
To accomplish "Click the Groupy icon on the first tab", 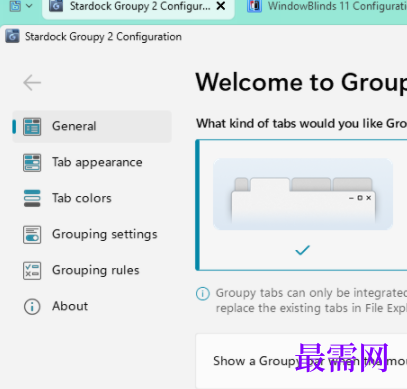I will click(56, 6).
